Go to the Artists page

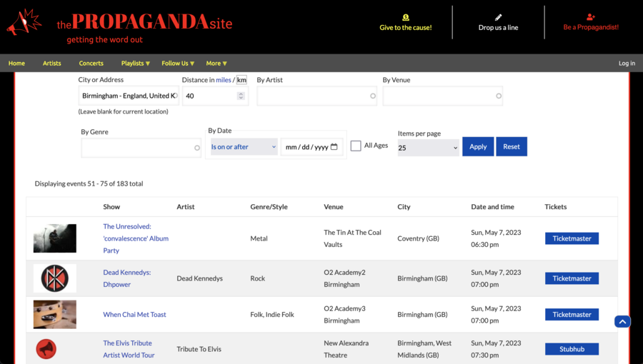coord(51,64)
